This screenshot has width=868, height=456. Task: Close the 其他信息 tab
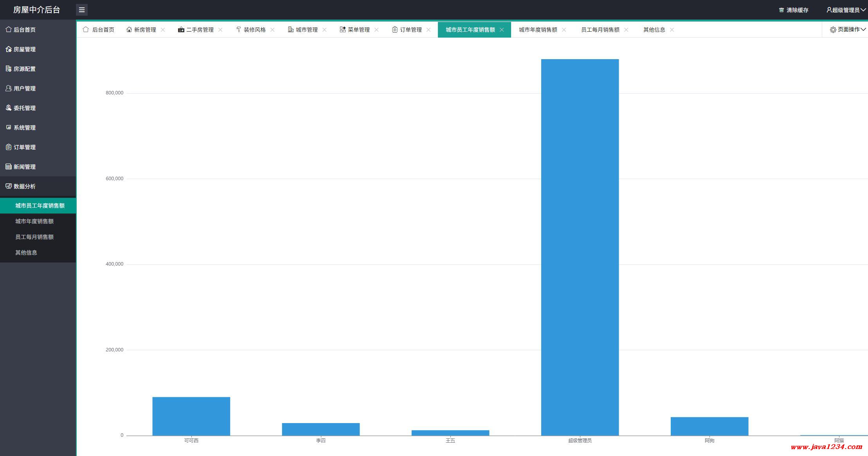point(672,30)
